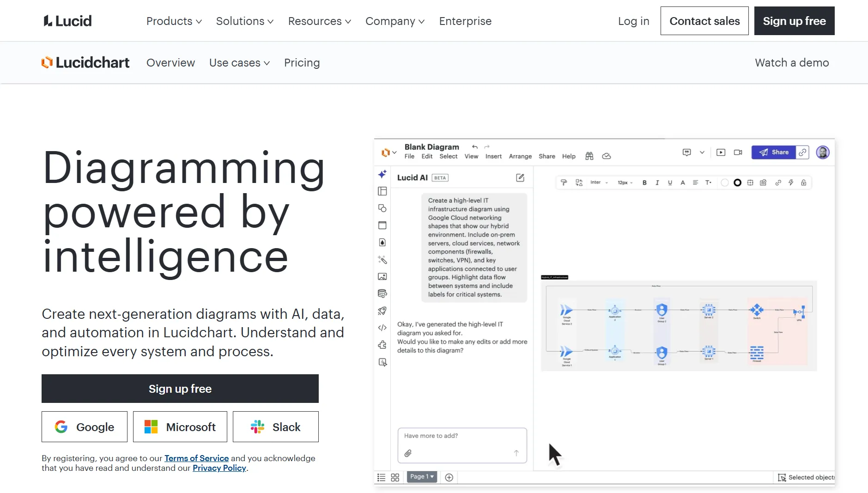Open the Lucid AI sparkle panel icon
This screenshot has height=493, width=868.
coord(382,174)
